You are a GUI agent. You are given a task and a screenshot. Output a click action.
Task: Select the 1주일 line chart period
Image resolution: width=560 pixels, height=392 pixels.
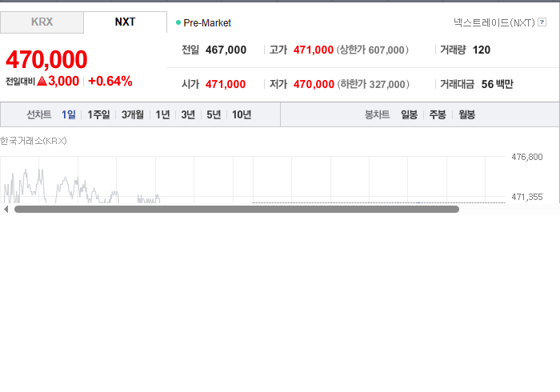click(98, 114)
